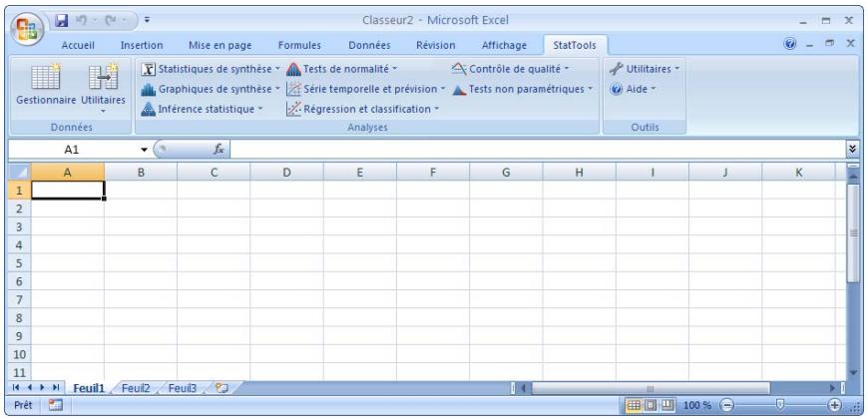Click inside the formula bar

tap(537, 150)
